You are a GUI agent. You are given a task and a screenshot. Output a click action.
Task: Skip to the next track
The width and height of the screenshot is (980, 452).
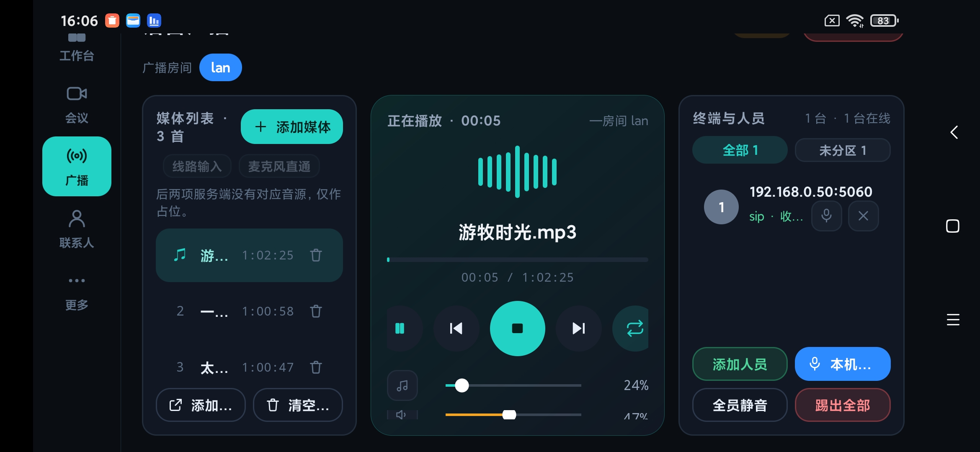(578, 329)
